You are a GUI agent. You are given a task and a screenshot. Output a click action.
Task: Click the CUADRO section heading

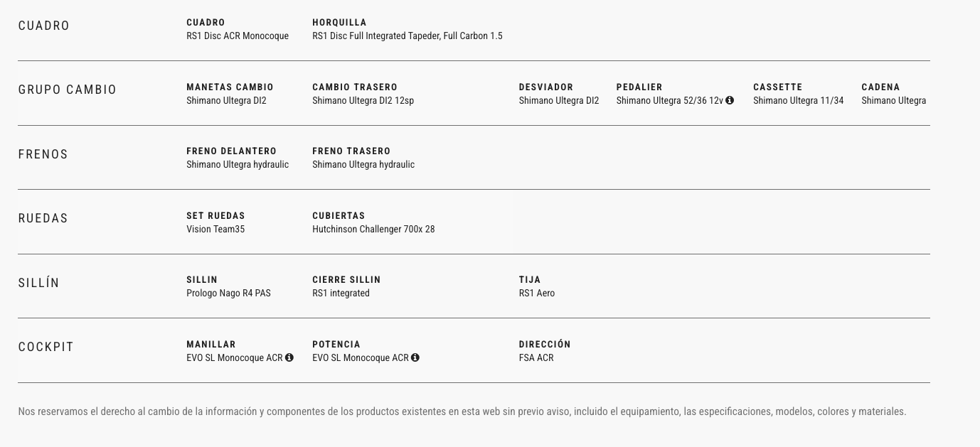(44, 26)
